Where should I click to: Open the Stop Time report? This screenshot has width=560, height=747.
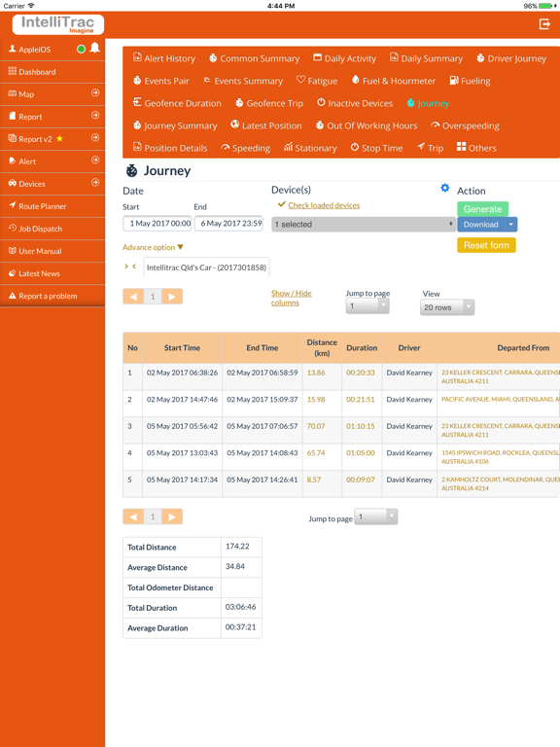(x=376, y=148)
